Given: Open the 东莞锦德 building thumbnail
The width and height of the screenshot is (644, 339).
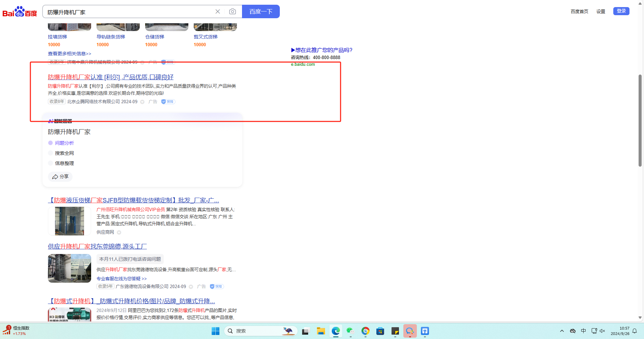Looking at the screenshot, I should click(70, 268).
